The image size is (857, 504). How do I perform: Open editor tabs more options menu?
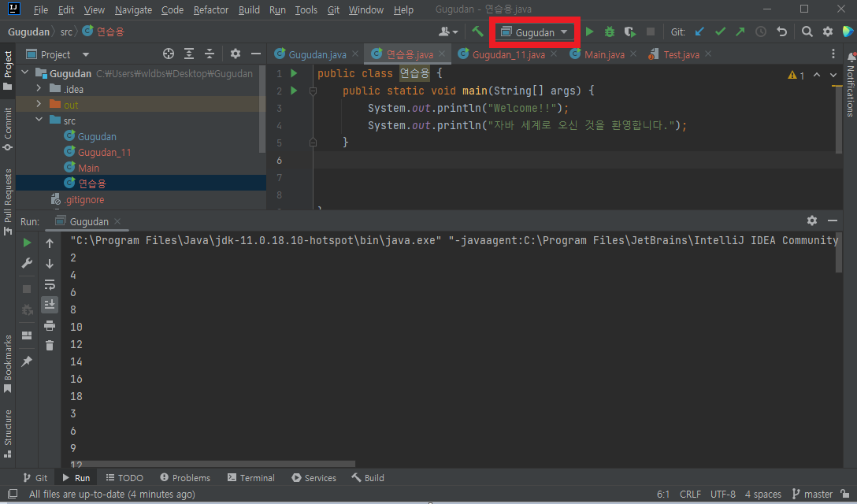(833, 54)
